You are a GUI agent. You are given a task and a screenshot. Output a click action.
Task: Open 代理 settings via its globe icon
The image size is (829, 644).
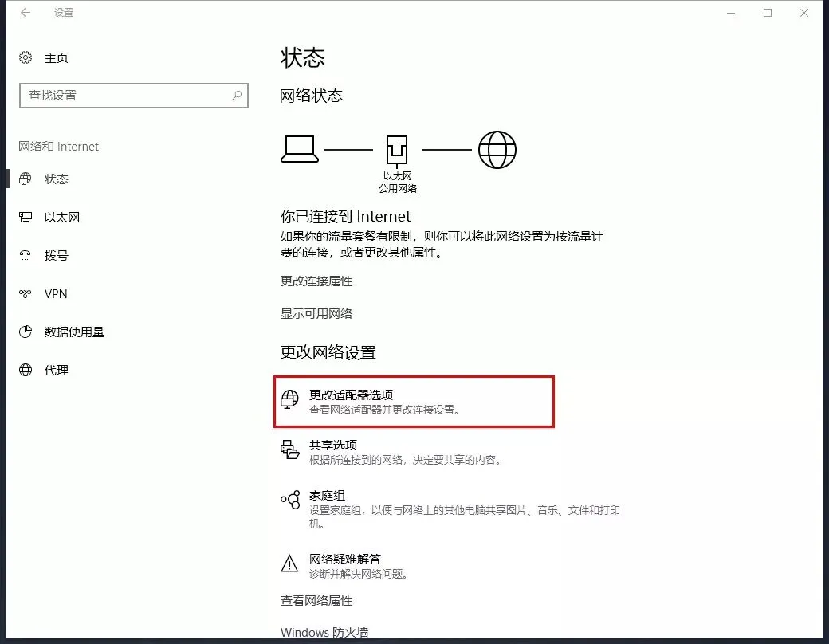25,370
